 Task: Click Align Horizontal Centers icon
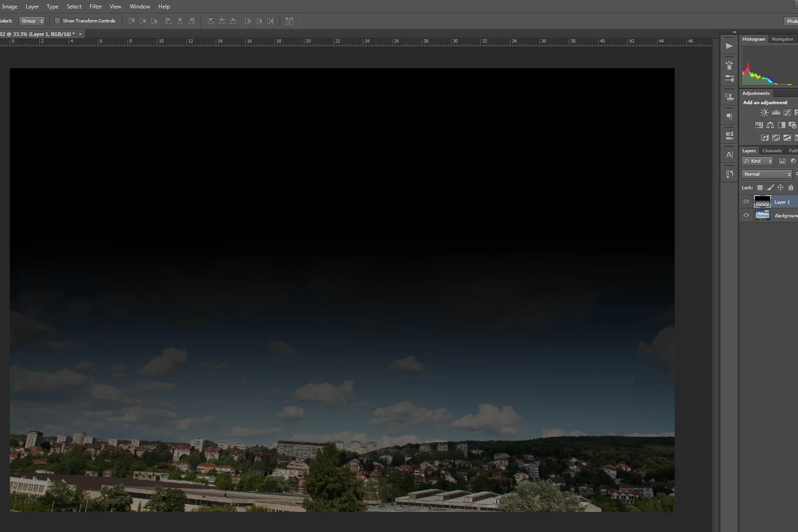pyautogui.click(x=180, y=21)
